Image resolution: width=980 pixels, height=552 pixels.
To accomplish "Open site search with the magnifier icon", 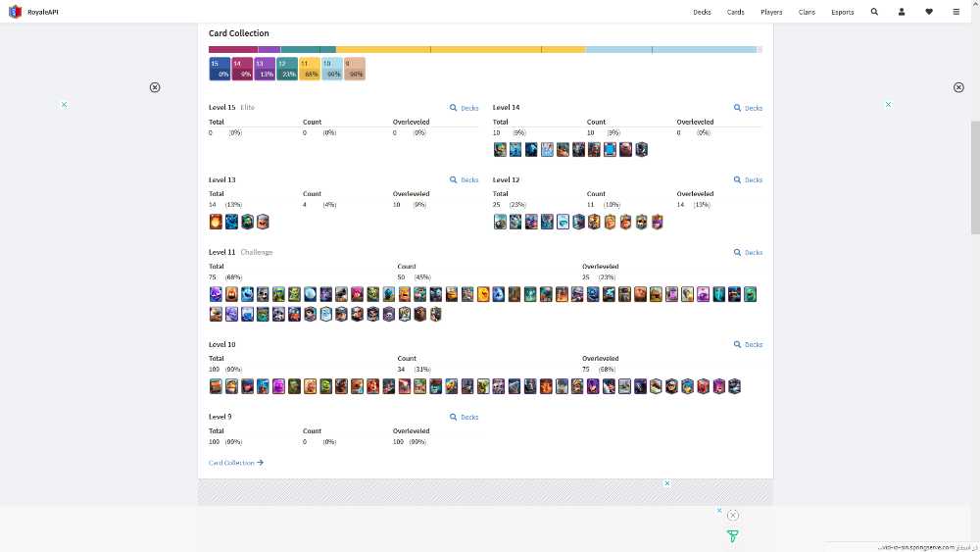I will tap(874, 12).
